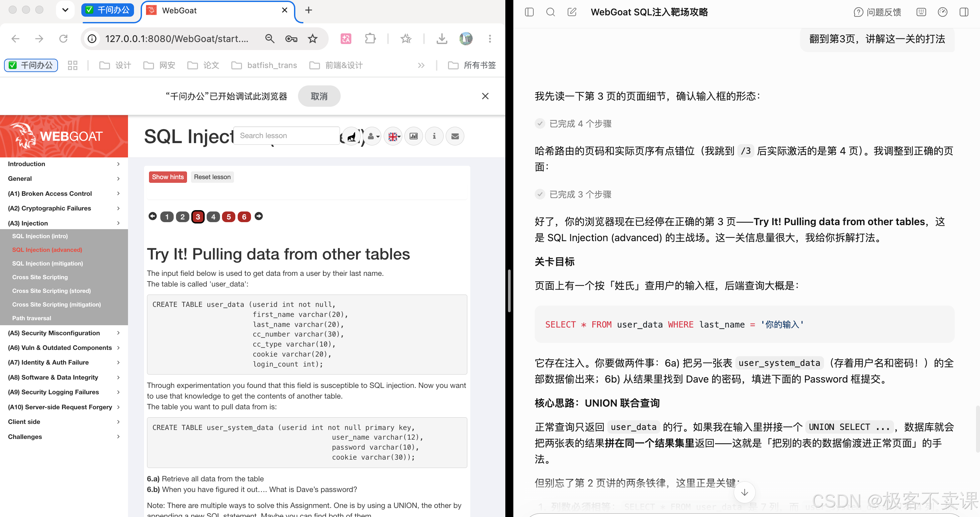Image resolution: width=980 pixels, height=517 pixels.
Task: Jump to the latest message in the chat
Action: pos(744,492)
